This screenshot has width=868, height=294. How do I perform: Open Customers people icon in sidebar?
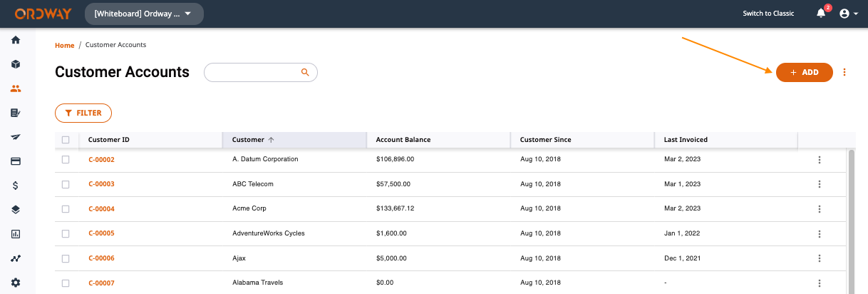16,88
